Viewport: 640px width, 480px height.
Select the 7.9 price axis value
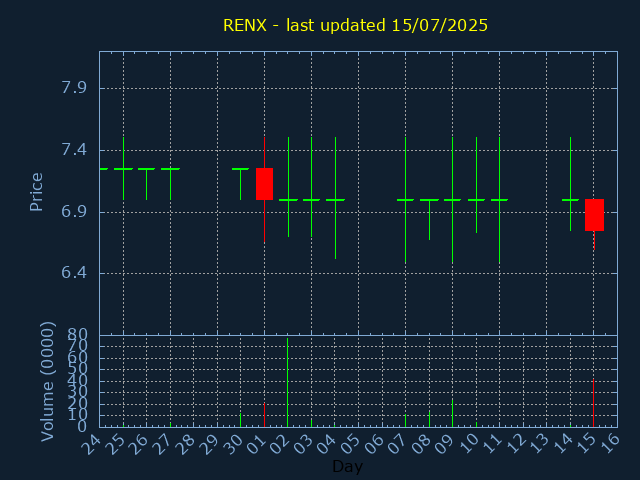click(x=74, y=88)
